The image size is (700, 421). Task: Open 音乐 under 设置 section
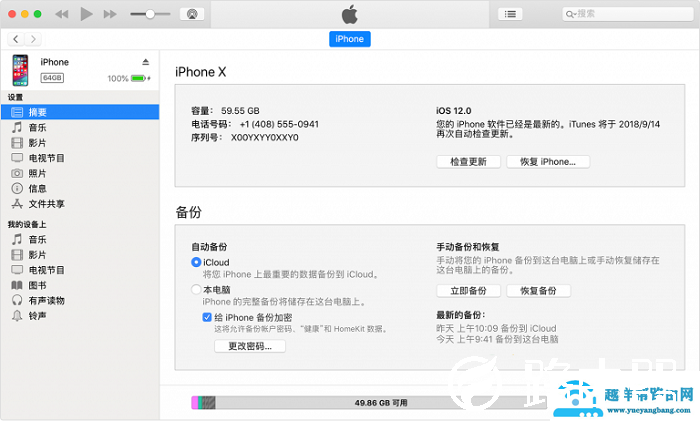[80, 128]
